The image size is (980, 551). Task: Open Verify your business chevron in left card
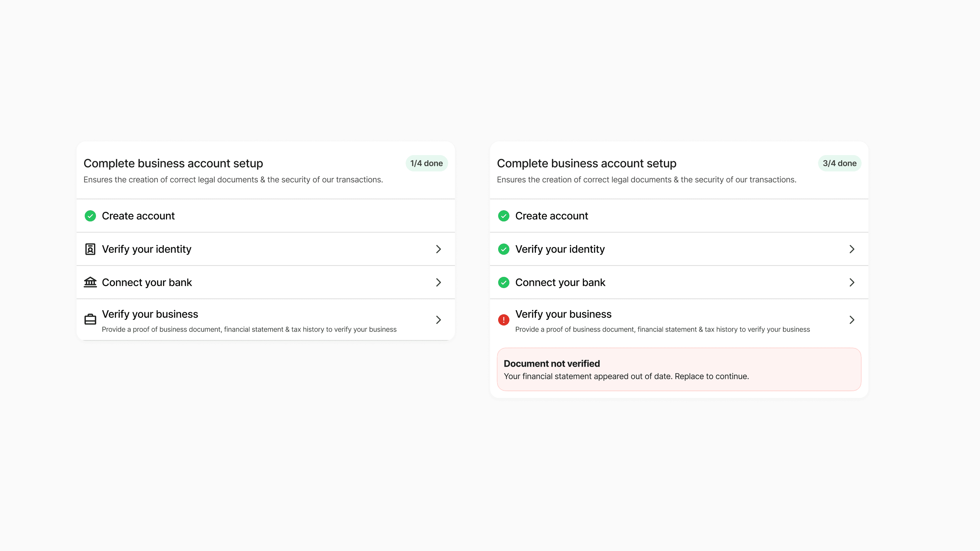point(438,320)
